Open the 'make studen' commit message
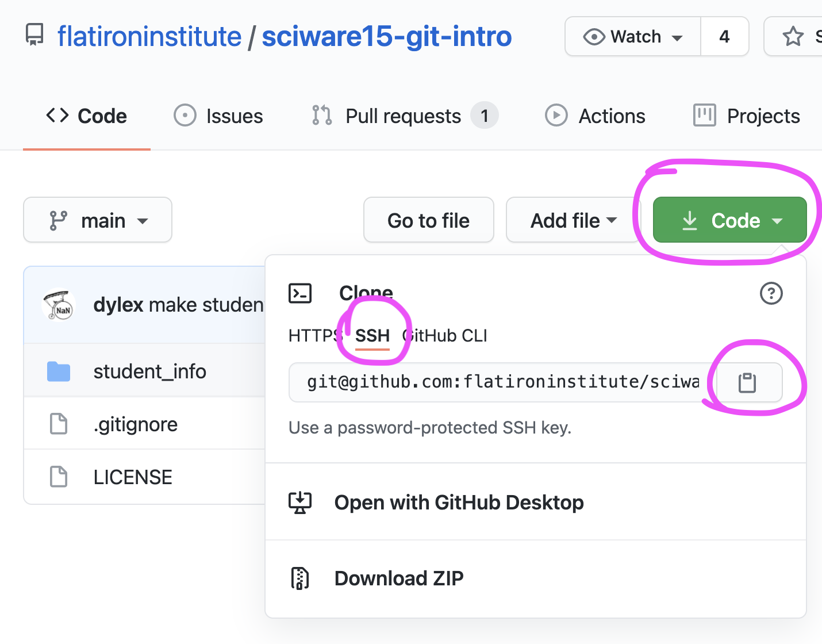Image resolution: width=822 pixels, height=644 pixels. (x=206, y=305)
